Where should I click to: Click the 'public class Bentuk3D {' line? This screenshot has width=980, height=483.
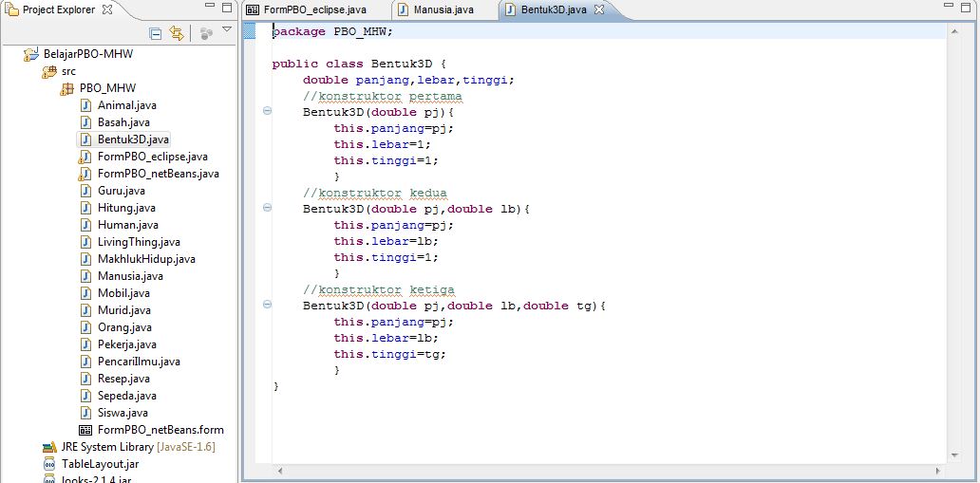point(359,64)
